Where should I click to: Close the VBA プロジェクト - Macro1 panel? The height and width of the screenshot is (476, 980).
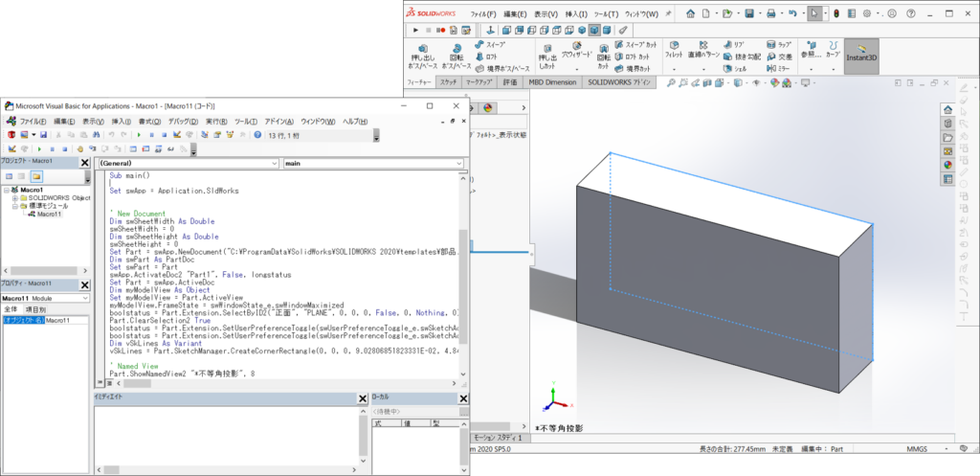coord(84,163)
